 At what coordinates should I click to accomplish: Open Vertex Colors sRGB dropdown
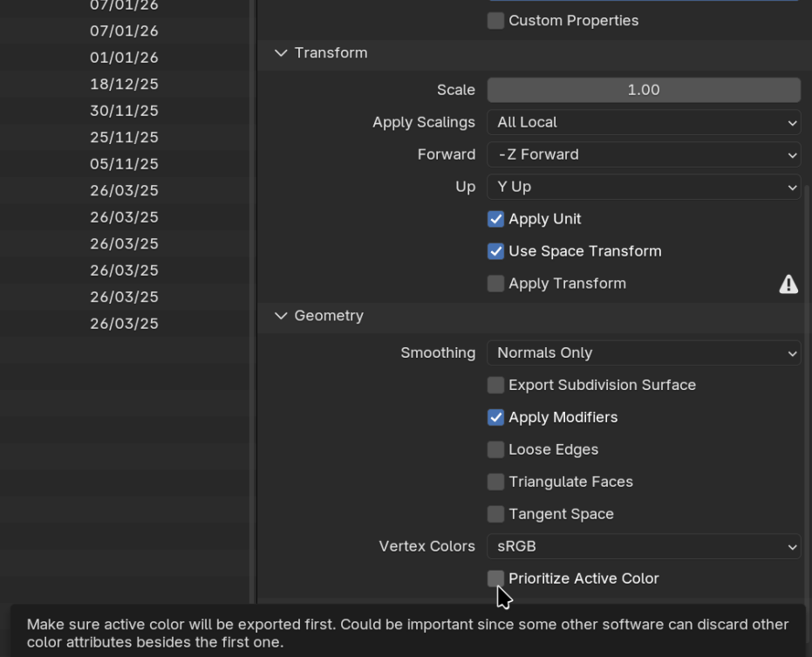[x=643, y=546]
